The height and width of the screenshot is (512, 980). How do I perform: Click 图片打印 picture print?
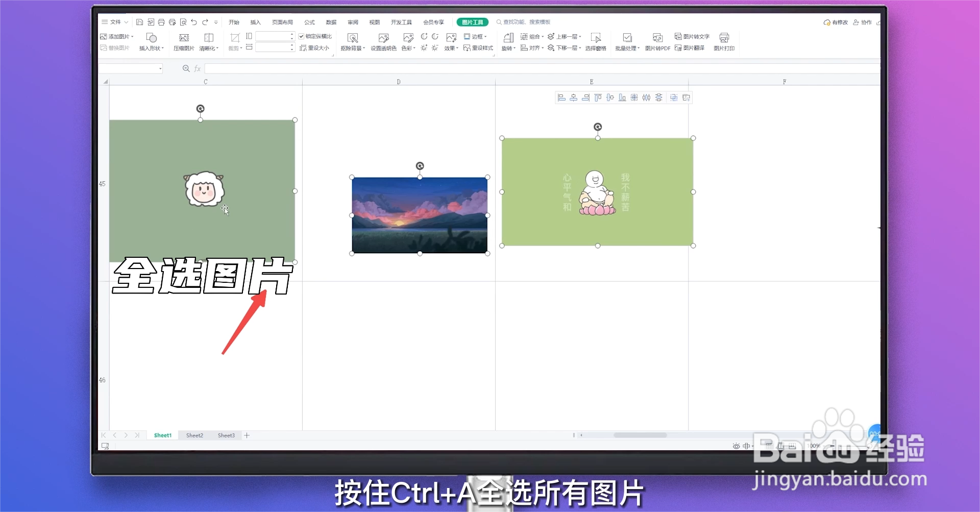tap(724, 42)
